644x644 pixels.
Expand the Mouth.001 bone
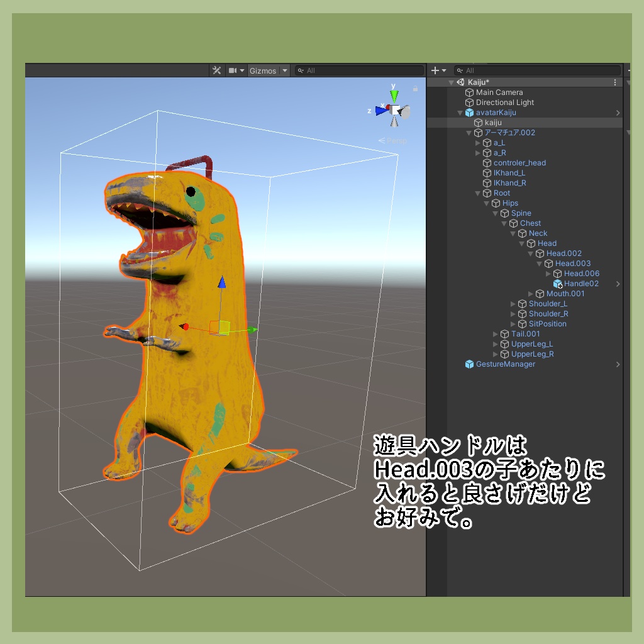[531, 294]
